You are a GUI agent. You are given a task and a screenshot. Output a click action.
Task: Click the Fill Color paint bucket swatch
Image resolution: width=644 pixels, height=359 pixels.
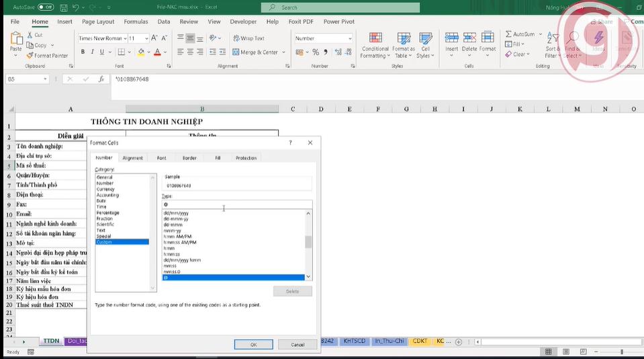tap(141, 52)
